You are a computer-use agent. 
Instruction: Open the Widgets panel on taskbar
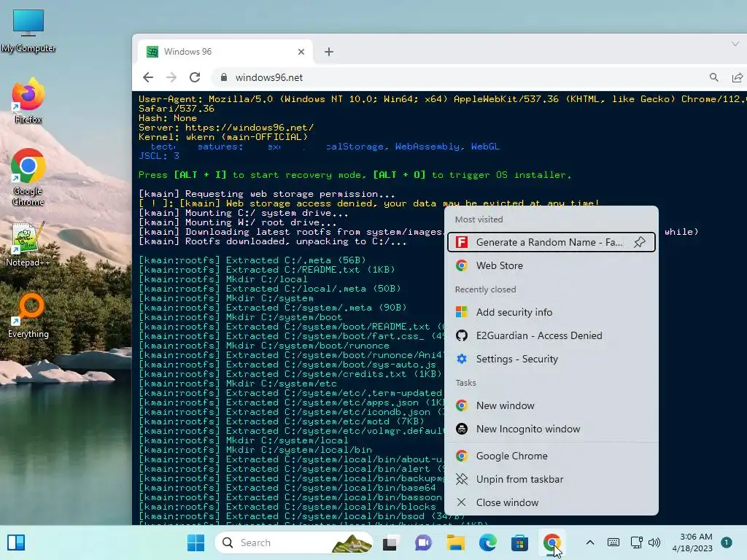[16, 542]
